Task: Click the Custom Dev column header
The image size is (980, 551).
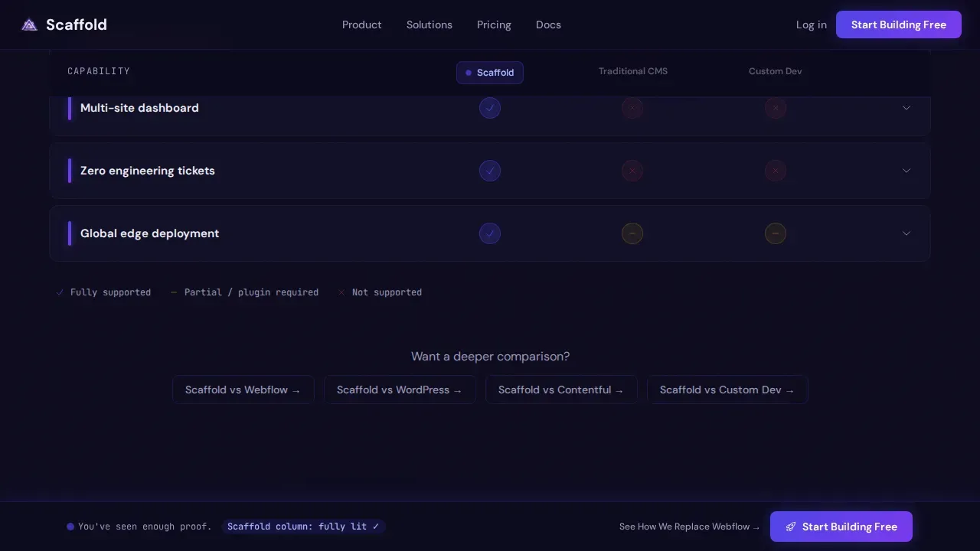Action: pos(776,71)
